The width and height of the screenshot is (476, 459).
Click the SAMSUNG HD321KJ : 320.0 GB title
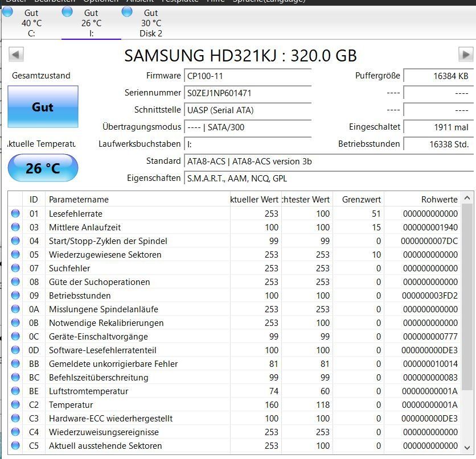click(240, 56)
